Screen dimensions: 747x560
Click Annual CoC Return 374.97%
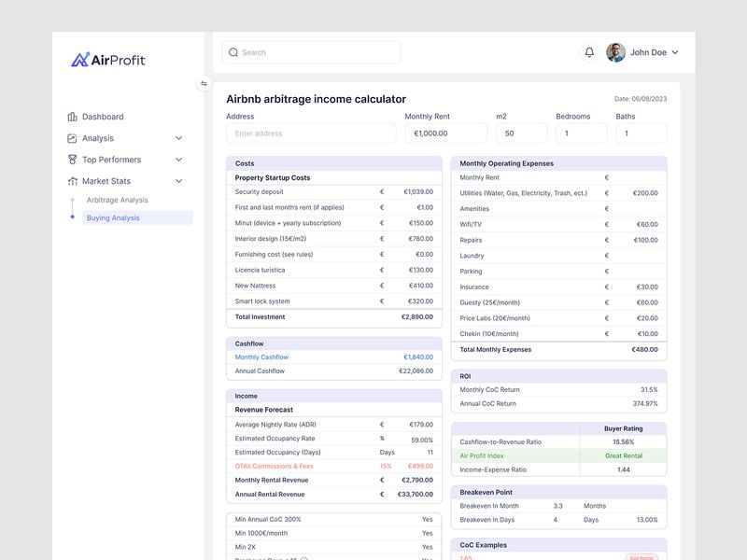click(x=645, y=403)
